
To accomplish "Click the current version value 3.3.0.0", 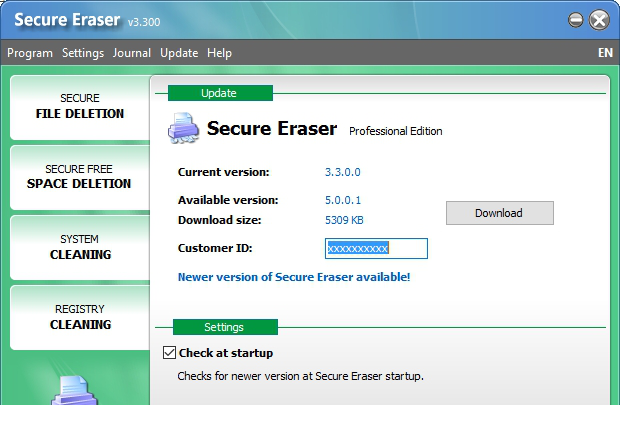I will tap(342, 172).
